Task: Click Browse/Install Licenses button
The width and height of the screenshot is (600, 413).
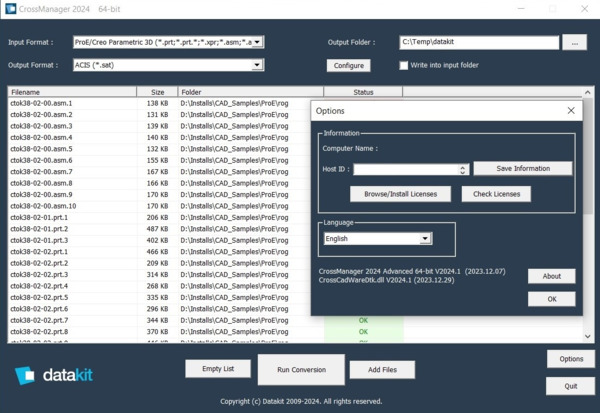Action: click(400, 194)
